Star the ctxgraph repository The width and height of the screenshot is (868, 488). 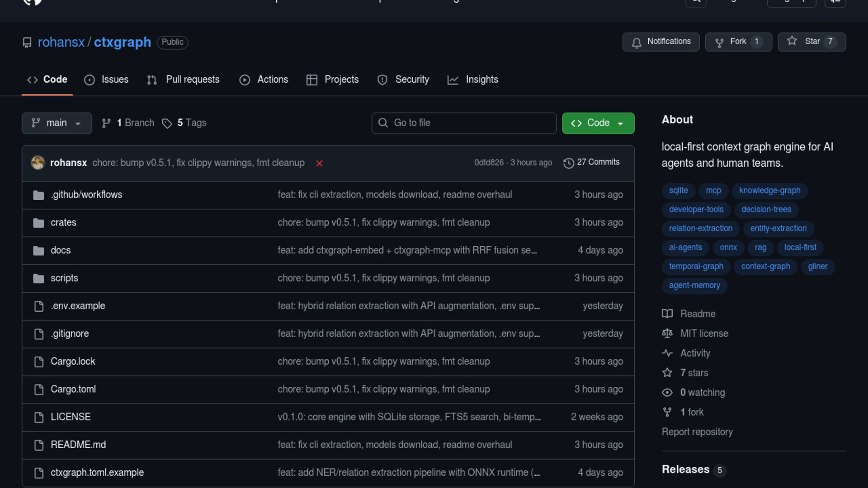[811, 42]
